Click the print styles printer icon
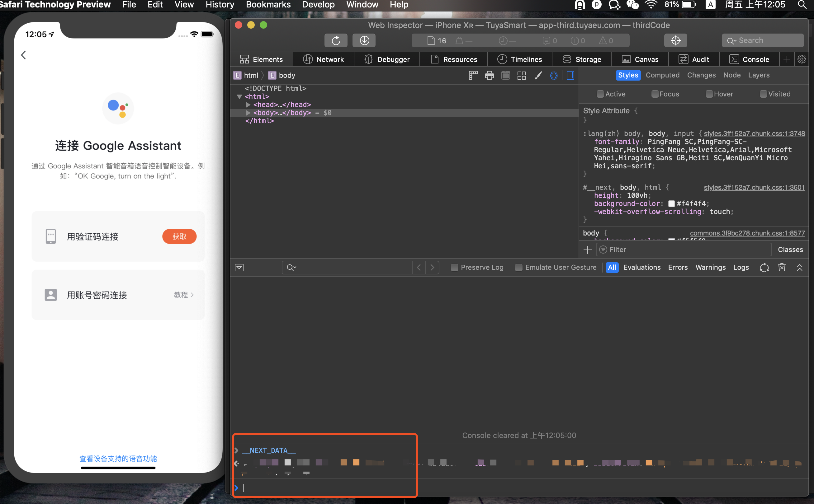Screen dimensions: 814x504 pyautogui.click(x=490, y=75)
